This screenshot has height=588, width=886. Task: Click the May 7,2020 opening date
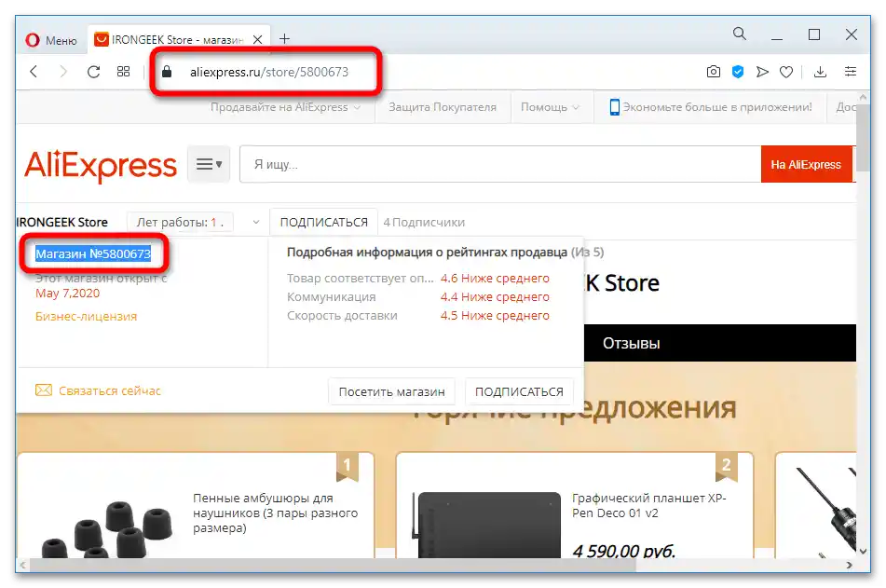[67, 293]
